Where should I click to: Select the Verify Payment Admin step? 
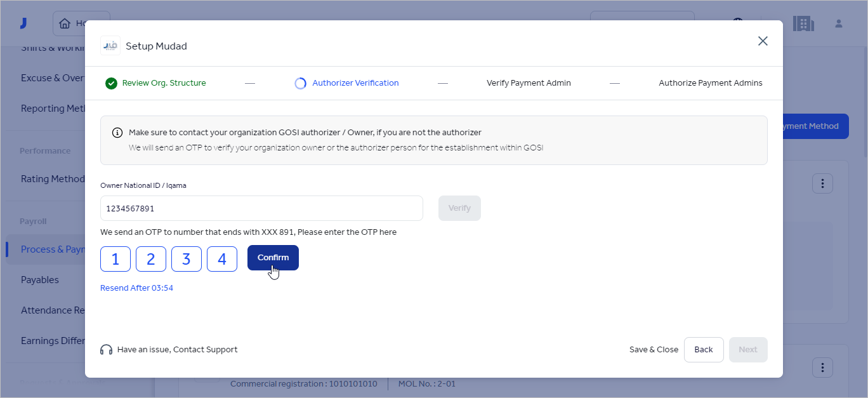pyautogui.click(x=529, y=83)
